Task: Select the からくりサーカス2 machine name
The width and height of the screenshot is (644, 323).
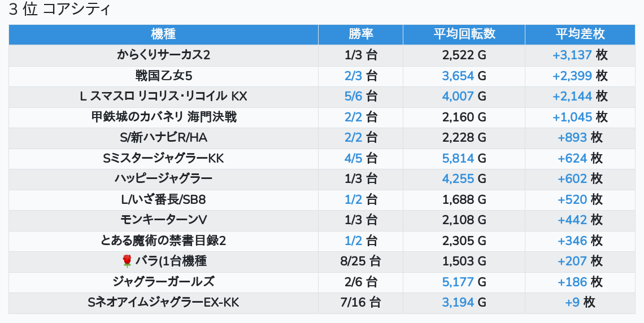Action: [x=163, y=55]
